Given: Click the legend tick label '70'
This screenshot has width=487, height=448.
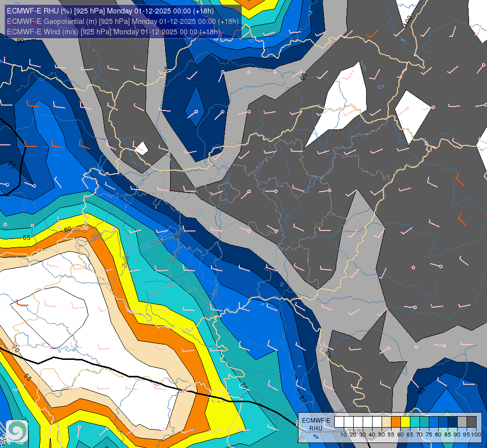Looking at the screenshot, I should click(419, 435).
